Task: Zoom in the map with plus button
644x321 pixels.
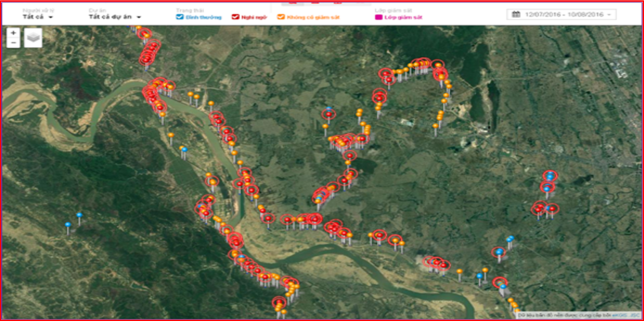Action: pos(13,33)
